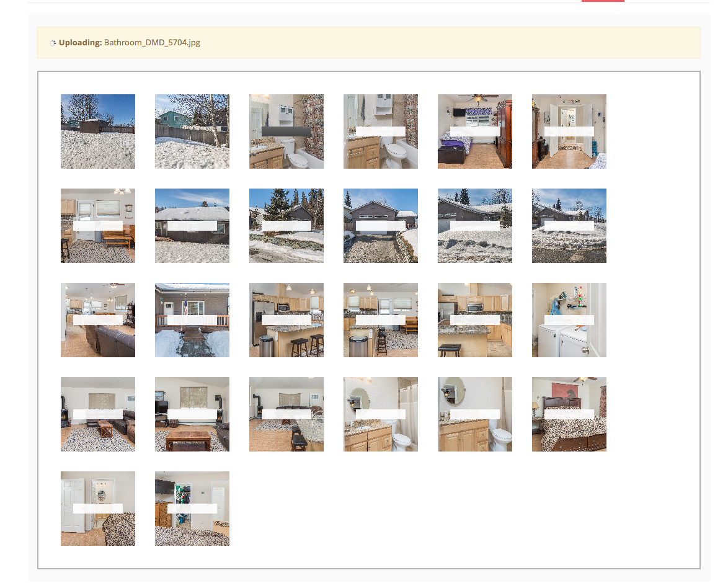Open the white door leading to bathroom thumbnail
Viewport: 728px width, 583px height.
click(x=98, y=509)
